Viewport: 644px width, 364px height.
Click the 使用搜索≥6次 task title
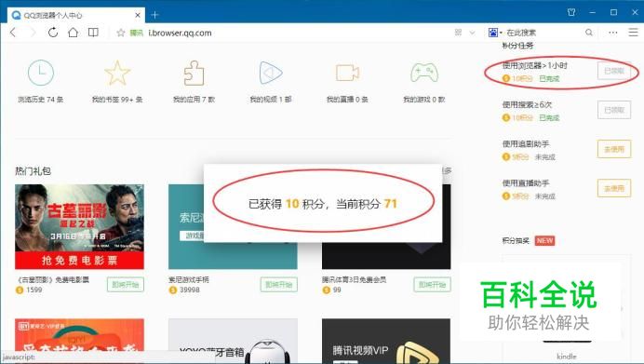pos(527,105)
